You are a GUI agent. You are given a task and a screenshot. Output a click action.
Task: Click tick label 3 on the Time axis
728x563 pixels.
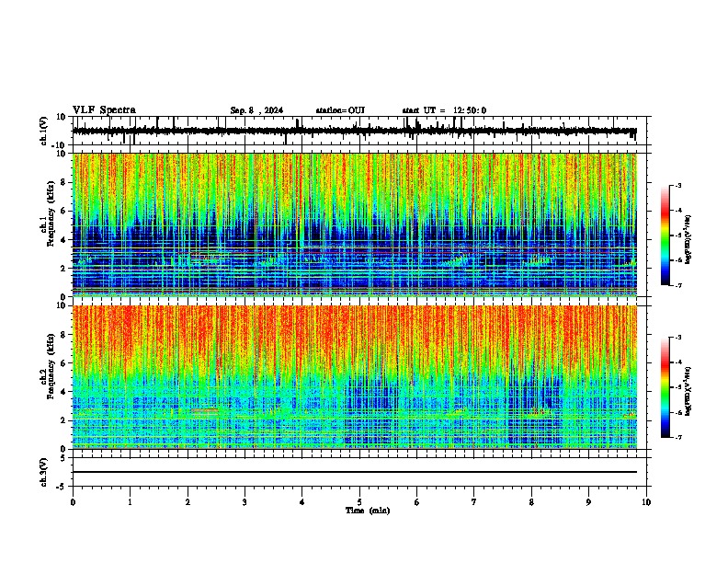[245, 502]
